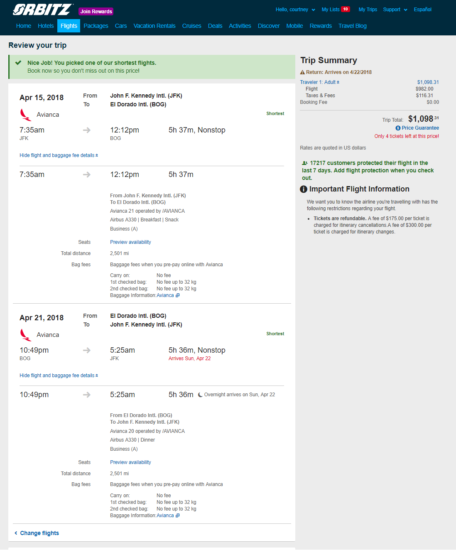The image size is (456, 550).
Task: Open the Hotels navigation tab
Action: coord(46,26)
